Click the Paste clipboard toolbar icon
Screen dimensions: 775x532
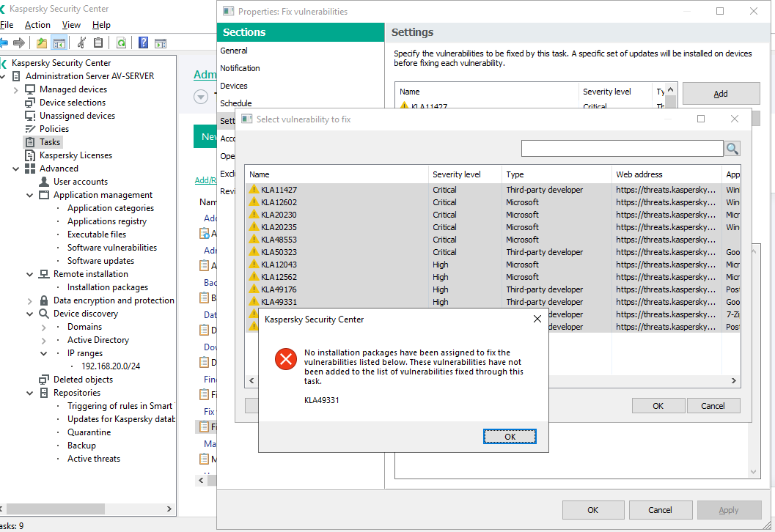click(98, 43)
